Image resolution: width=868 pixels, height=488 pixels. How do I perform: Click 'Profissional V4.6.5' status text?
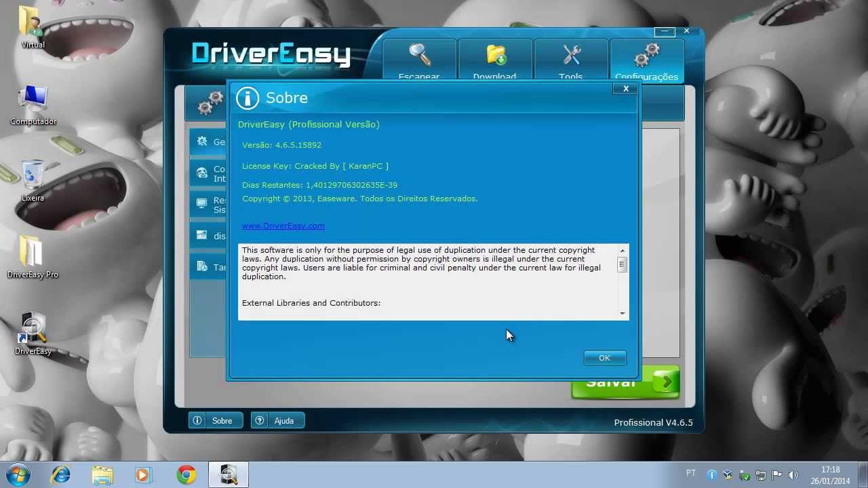(x=654, y=423)
